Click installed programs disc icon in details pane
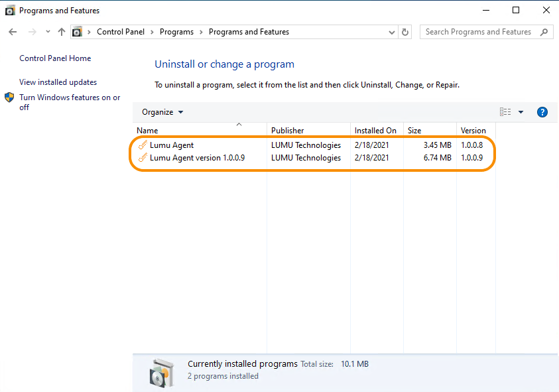 point(162,373)
